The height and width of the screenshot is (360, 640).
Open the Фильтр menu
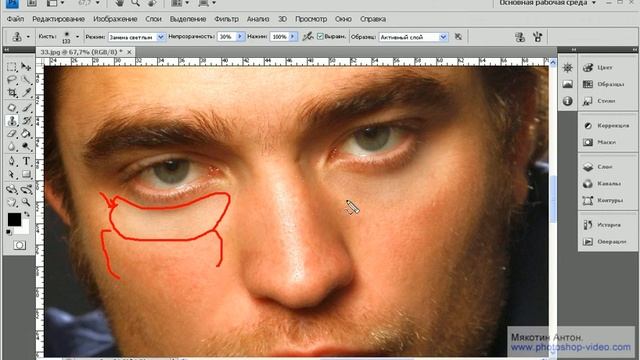tap(226, 19)
